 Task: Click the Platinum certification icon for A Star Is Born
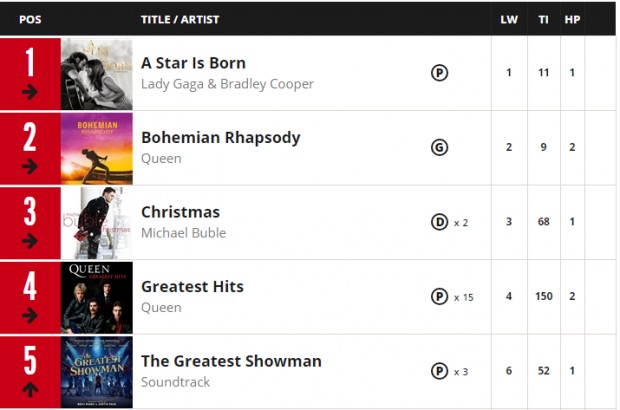point(439,73)
